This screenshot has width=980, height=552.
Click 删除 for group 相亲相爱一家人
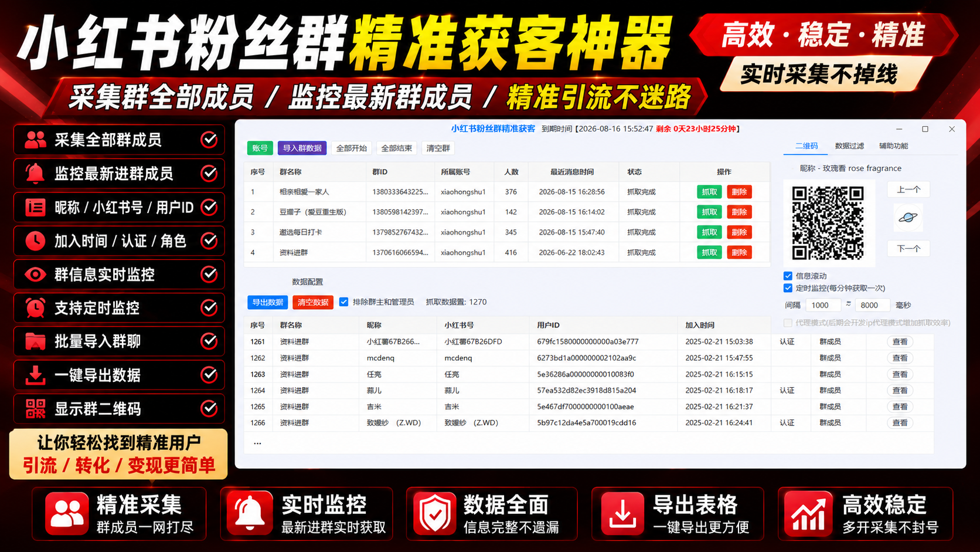point(739,192)
